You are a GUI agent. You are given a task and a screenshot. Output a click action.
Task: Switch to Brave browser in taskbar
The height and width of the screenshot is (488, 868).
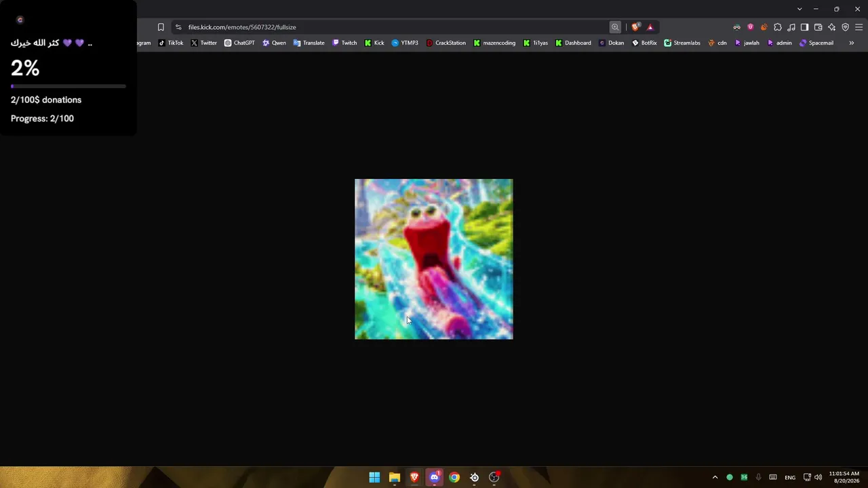[414, 477]
